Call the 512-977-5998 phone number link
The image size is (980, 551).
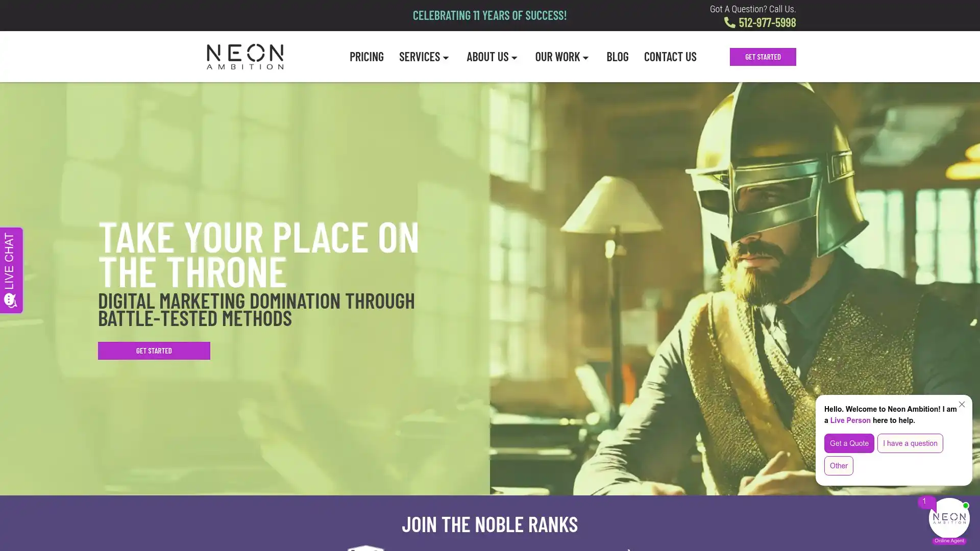pyautogui.click(x=767, y=22)
